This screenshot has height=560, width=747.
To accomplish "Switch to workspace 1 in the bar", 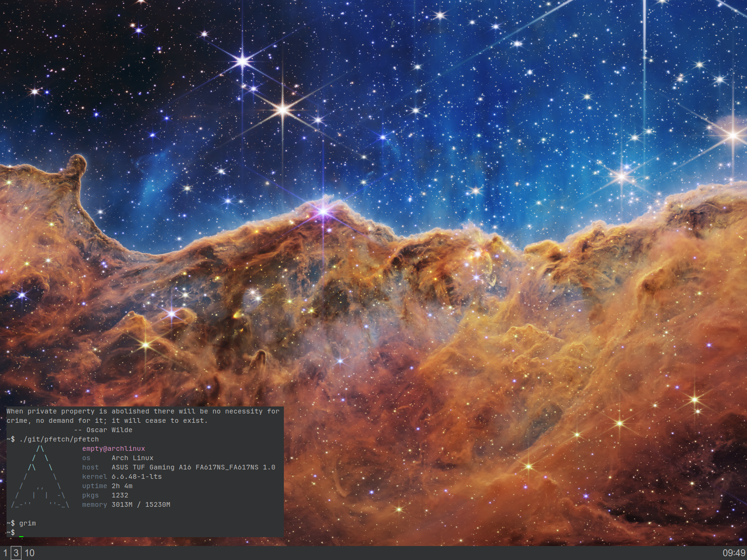I will tap(5, 553).
